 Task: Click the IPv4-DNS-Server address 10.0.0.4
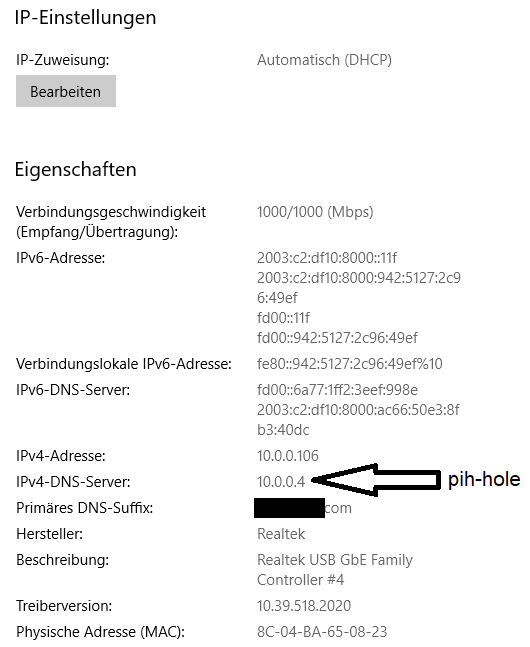coord(281,482)
